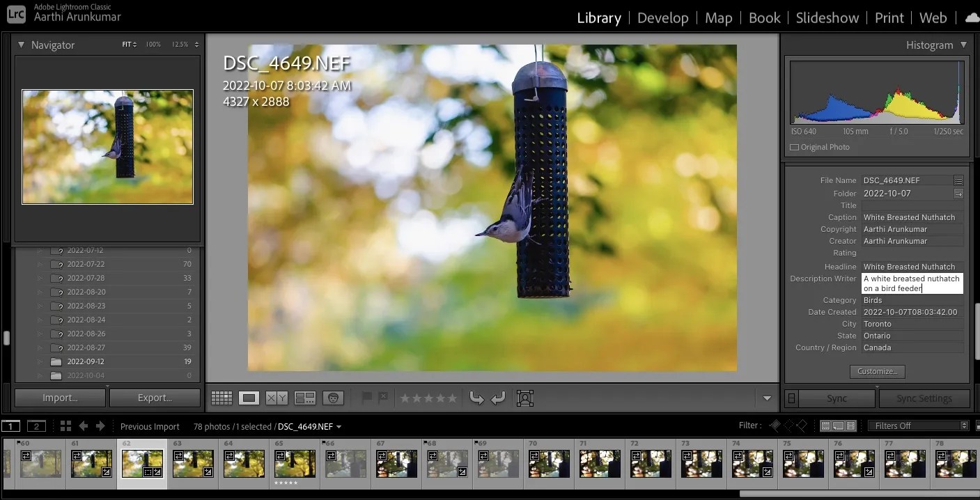Image resolution: width=980 pixels, height=500 pixels.
Task: Set the reject flag on this photo
Action: point(384,398)
